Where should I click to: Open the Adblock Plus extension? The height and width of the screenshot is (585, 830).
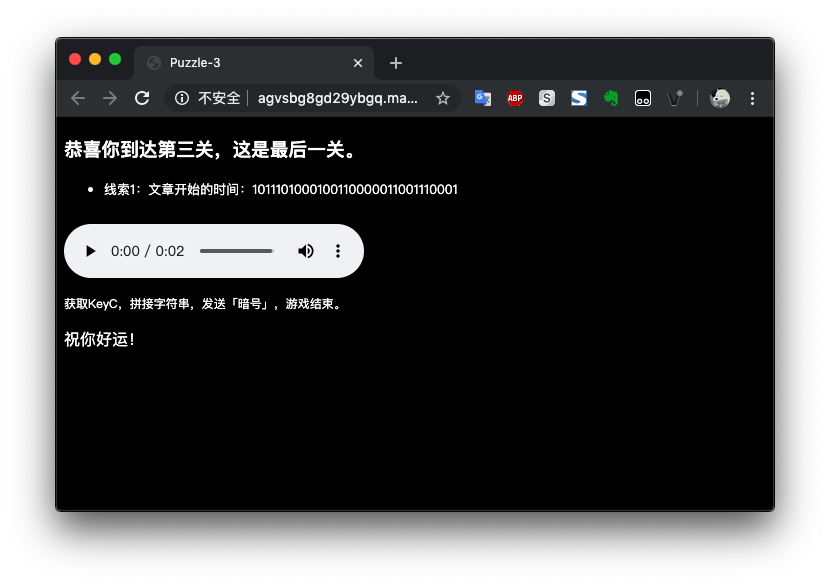coord(515,98)
